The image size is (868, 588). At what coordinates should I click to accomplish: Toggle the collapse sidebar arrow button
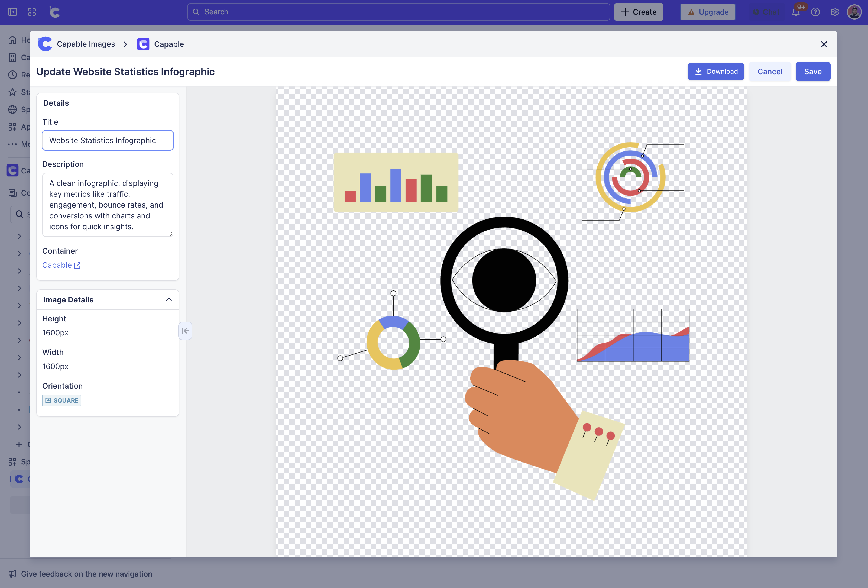tap(186, 331)
